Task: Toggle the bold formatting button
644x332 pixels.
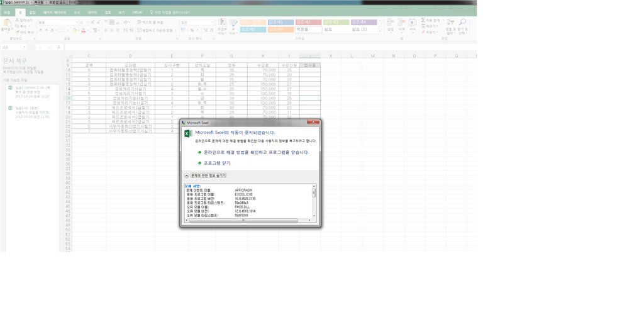Action: point(40,30)
